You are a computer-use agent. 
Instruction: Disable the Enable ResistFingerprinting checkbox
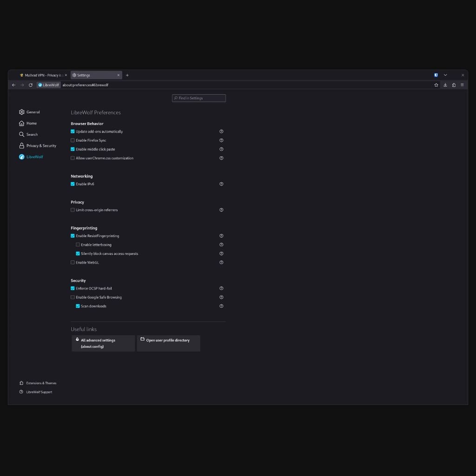(x=73, y=236)
